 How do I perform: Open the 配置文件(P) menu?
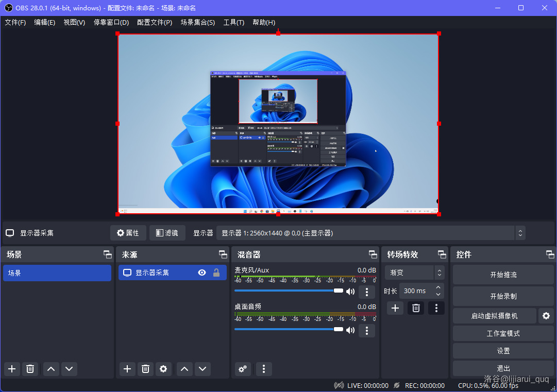pos(155,22)
